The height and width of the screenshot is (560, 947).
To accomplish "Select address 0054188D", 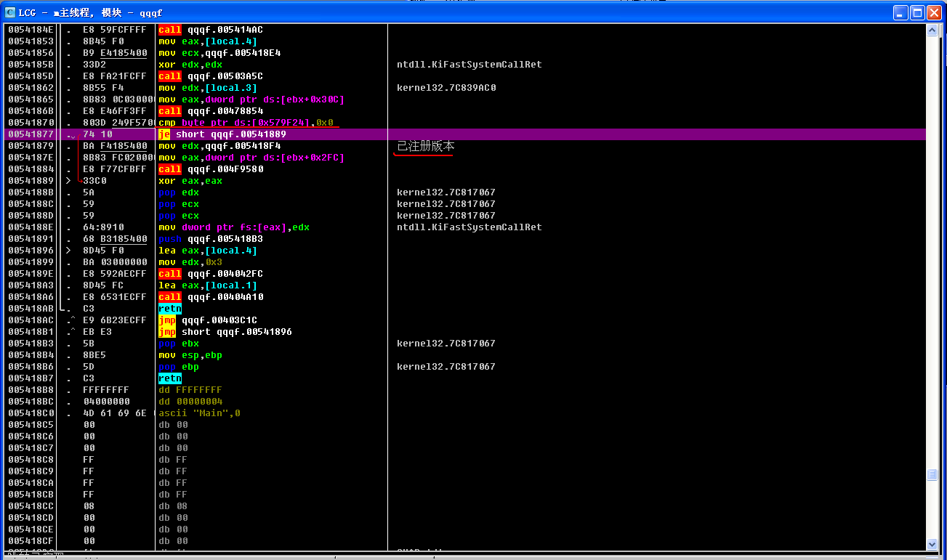I will pyautogui.click(x=31, y=216).
